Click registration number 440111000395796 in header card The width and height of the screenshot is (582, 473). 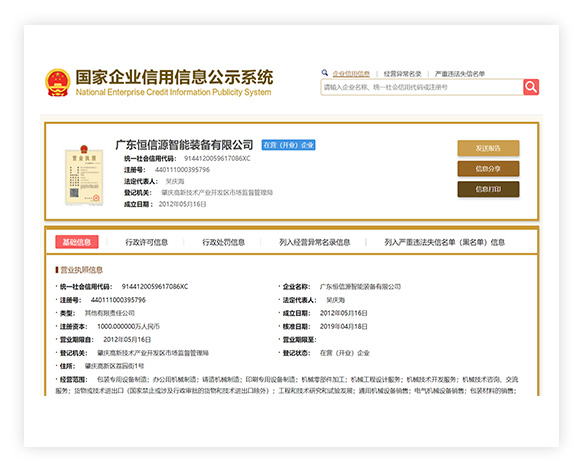(x=182, y=170)
